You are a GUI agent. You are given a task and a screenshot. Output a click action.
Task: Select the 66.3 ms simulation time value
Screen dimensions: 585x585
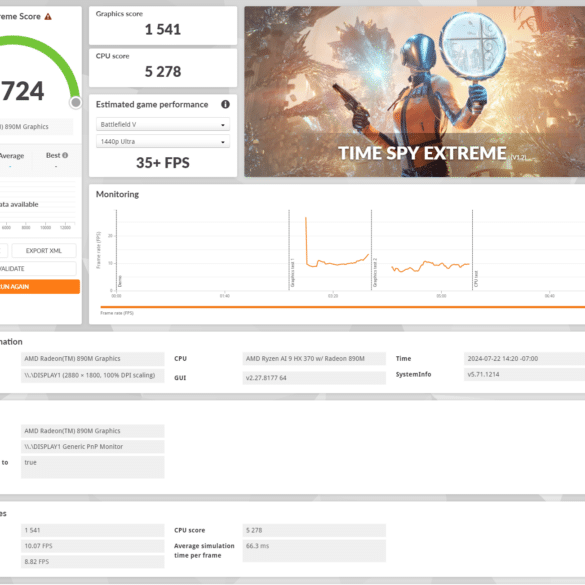[x=314, y=551]
